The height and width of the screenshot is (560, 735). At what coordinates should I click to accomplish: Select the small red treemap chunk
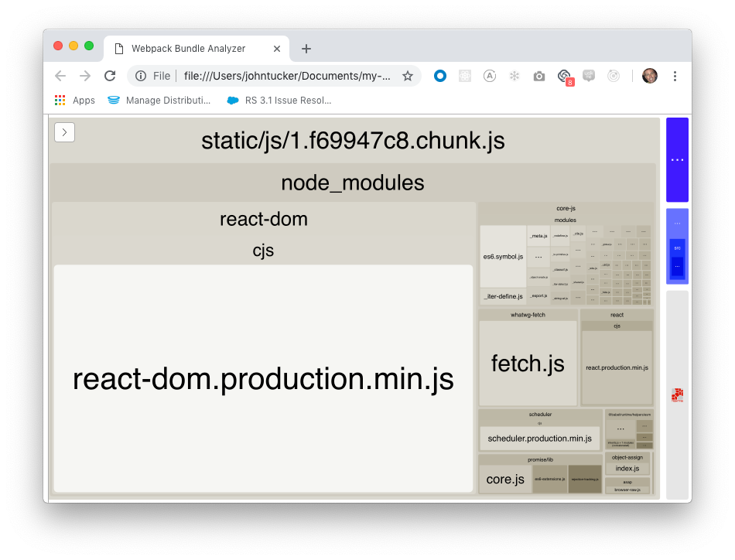click(677, 395)
